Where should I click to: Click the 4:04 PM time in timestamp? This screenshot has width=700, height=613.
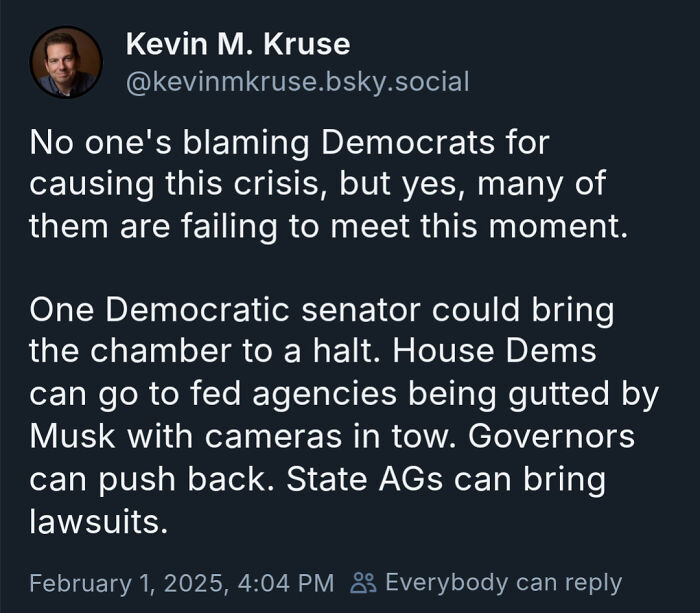286,583
